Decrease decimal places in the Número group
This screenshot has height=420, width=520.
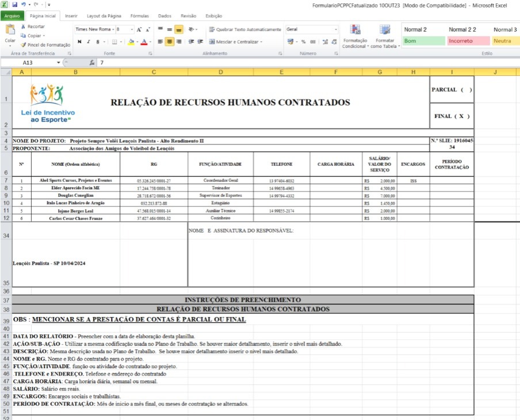334,42
